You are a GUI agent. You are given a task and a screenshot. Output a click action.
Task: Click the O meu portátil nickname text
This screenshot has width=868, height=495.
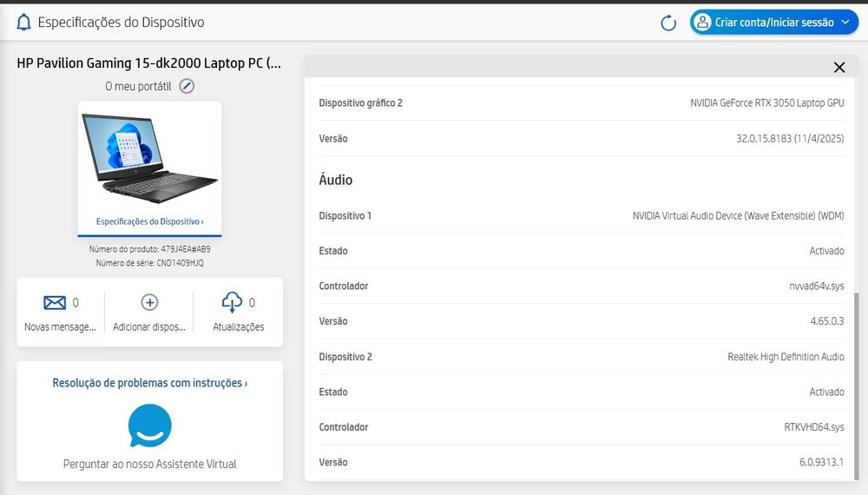[138, 86]
